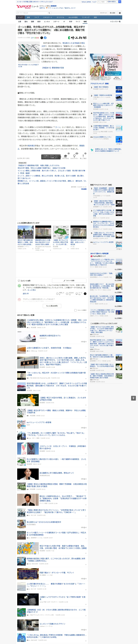
Task: Click the ログイン link
Action: click(42, 8)
